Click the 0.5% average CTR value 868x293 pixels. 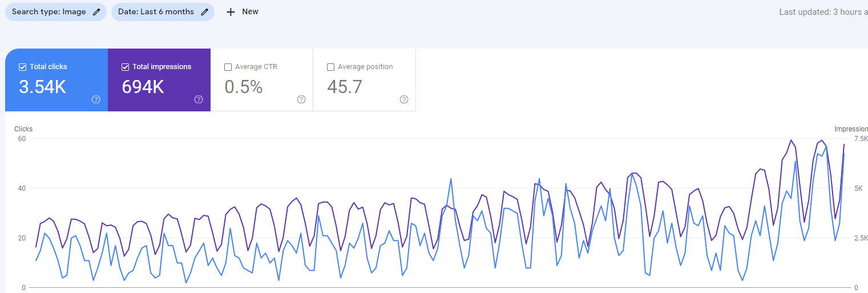(243, 87)
